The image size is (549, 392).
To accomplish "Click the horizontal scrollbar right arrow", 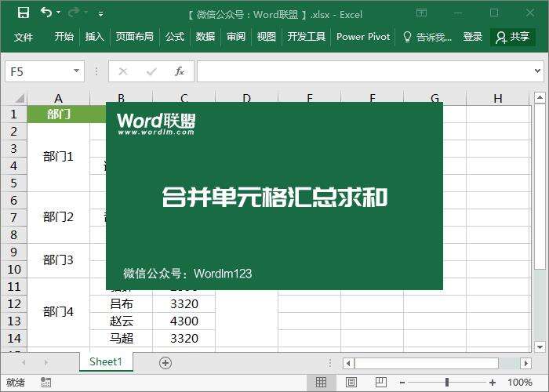I will [525, 363].
